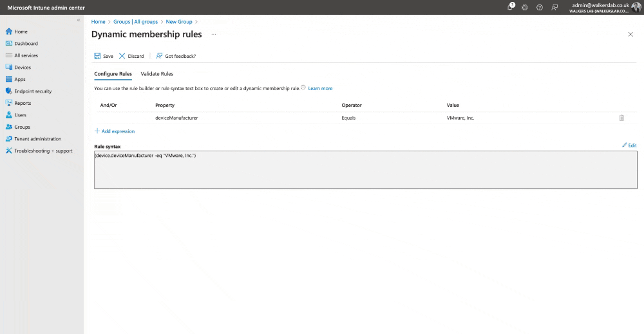The image size is (644, 334).
Task: Click the notifications bell icon
Action: coord(511,7)
